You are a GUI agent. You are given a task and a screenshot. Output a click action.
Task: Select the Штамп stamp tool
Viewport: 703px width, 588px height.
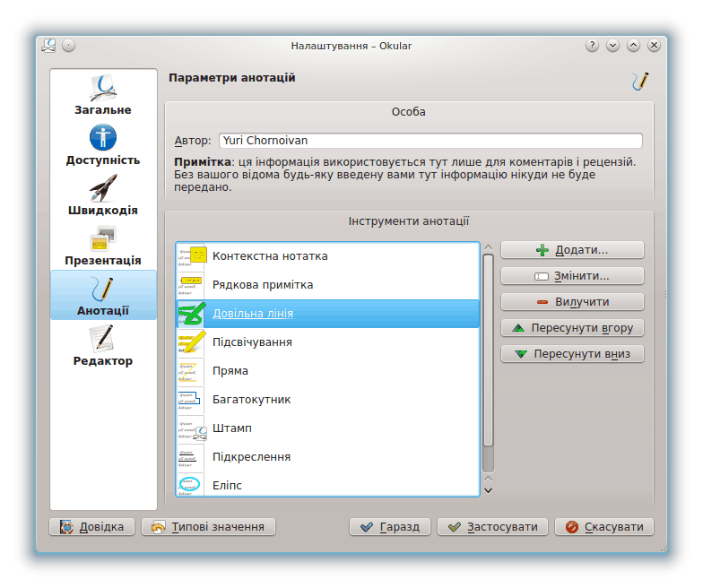pos(231,428)
